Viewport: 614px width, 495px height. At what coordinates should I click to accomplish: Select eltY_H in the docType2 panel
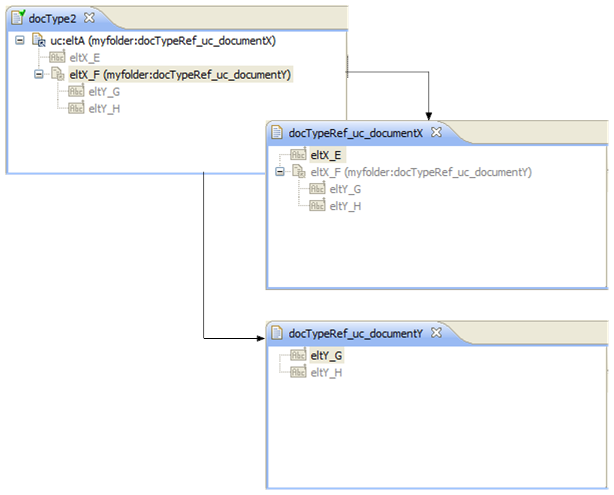point(105,108)
